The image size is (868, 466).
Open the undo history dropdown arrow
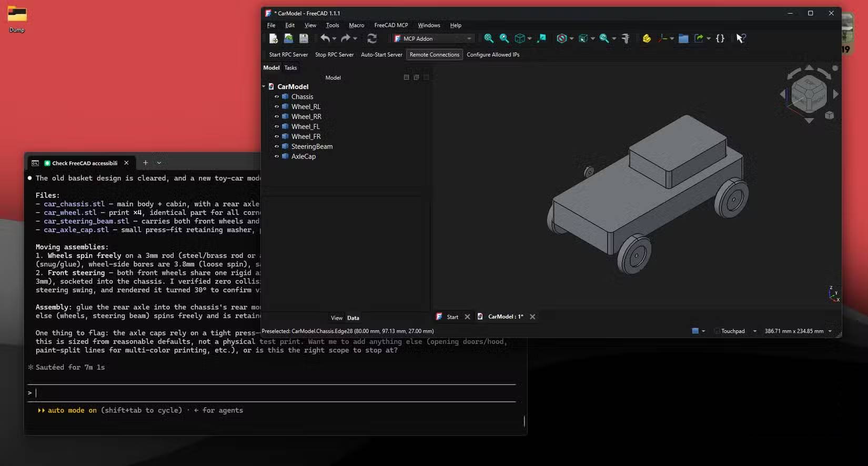coord(334,38)
